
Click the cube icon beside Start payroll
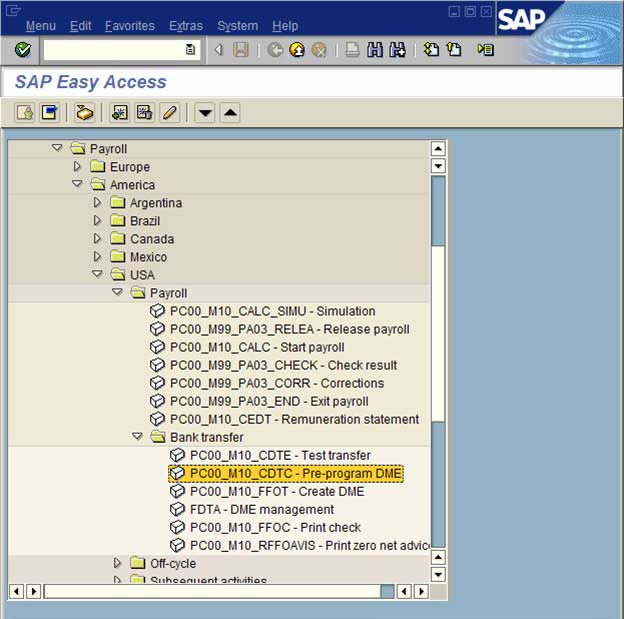pos(157,347)
